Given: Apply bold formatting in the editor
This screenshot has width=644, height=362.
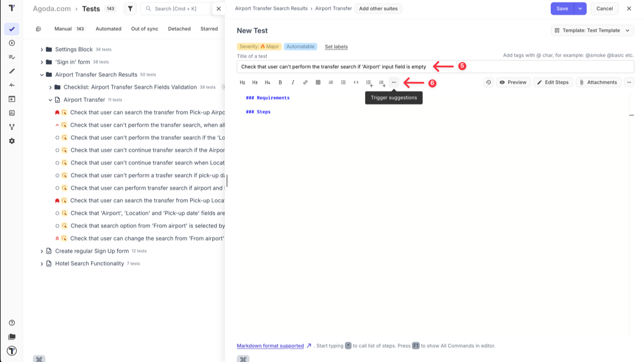Looking at the screenshot, I should 280,82.
